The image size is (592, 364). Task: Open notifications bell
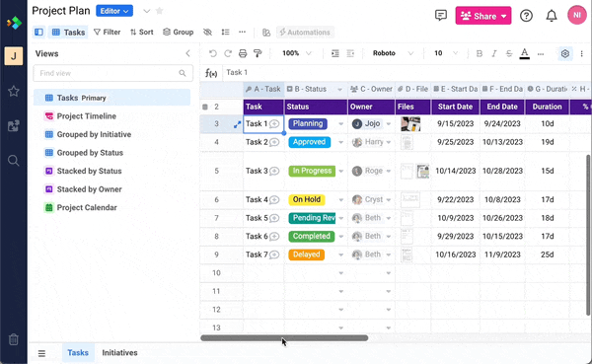click(x=552, y=16)
